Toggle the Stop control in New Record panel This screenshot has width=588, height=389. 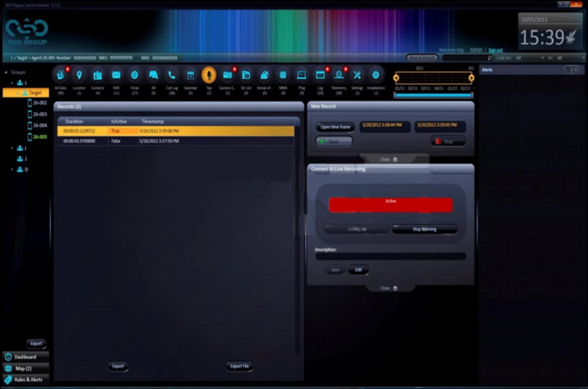pos(447,141)
